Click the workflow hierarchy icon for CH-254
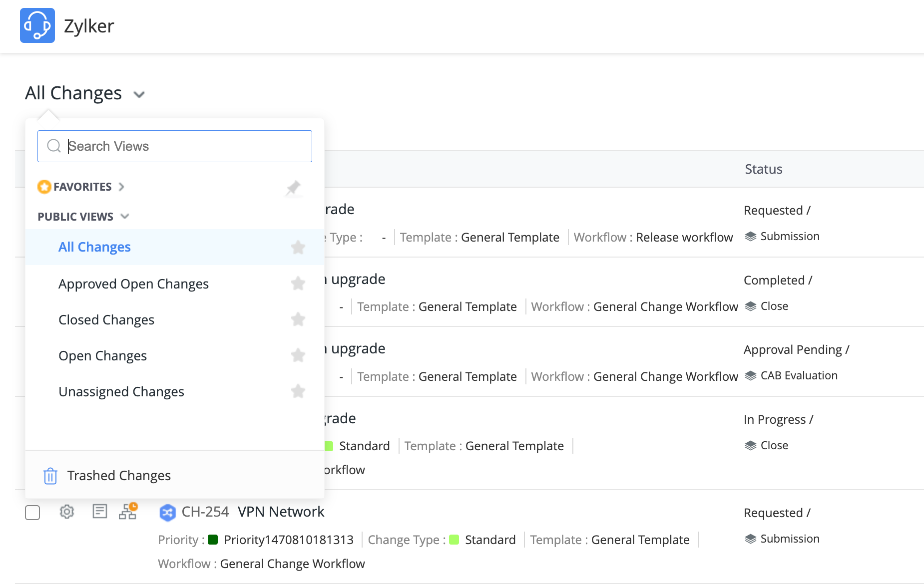This screenshot has width=924, height=585. point(128,511)
